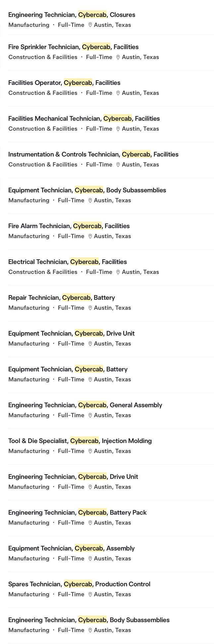Open Equipment Technician, Cybercab, Battery listing
214x644 pixels.
click(x=68, y=369)
